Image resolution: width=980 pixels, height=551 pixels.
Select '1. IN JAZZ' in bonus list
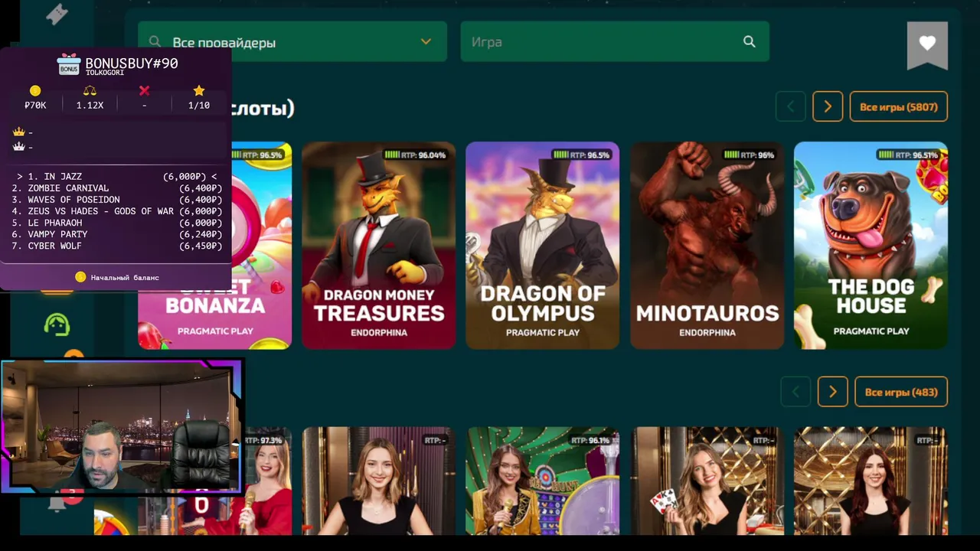pyautogui.click(x=116, y=177)
